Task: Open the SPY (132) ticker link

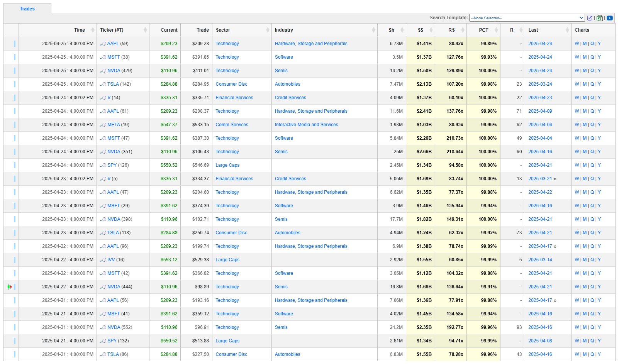Action: click(112, 341)
